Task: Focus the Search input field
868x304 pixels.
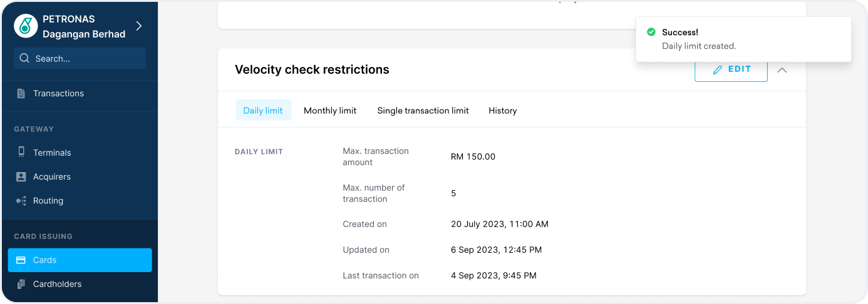Action: coord(88,58)
